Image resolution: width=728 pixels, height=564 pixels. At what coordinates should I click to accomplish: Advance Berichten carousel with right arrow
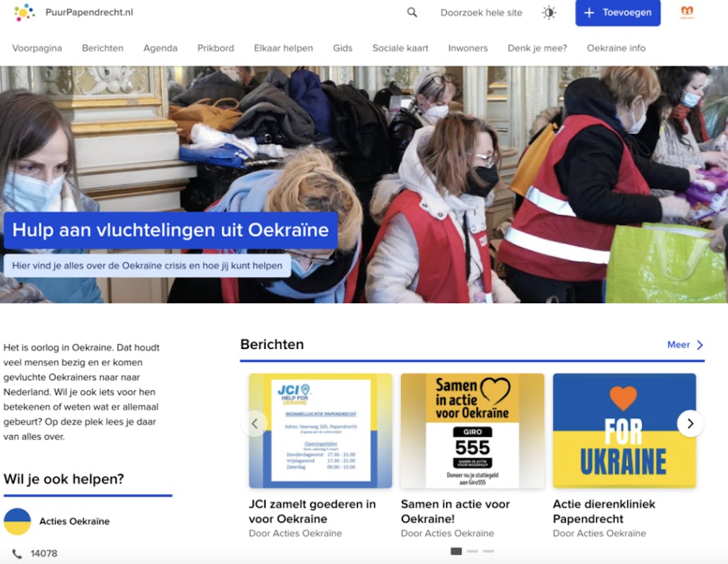690,424
